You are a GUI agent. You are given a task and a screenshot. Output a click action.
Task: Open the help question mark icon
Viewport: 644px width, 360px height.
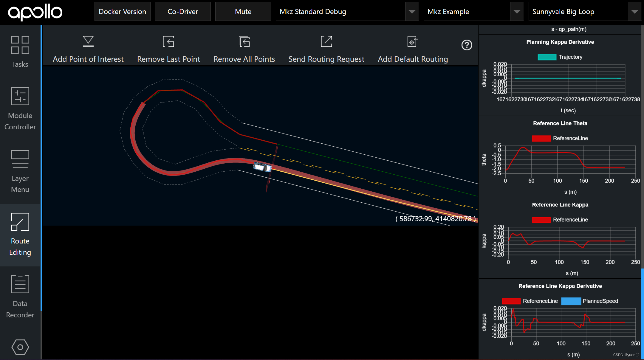(x=467, y=45)
